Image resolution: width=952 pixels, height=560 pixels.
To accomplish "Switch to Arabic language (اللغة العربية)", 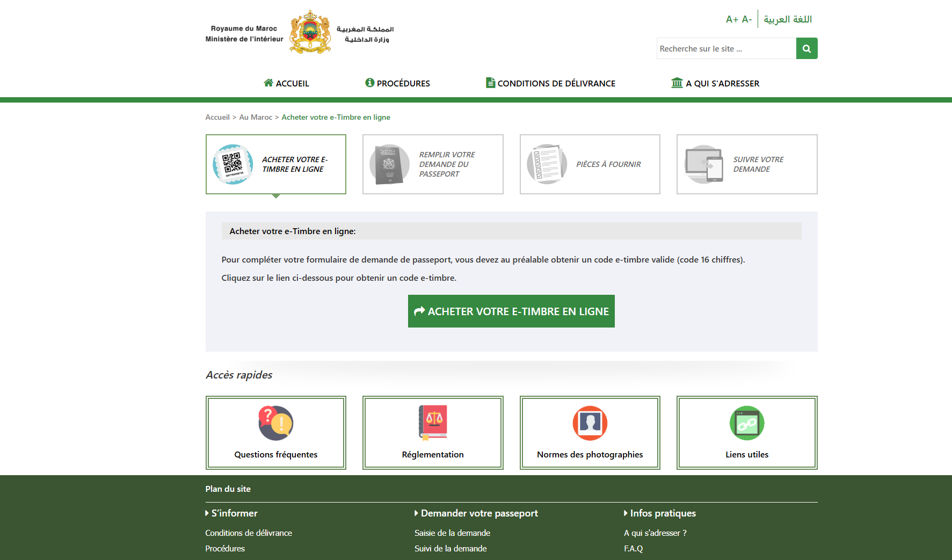I will (788, 19).
